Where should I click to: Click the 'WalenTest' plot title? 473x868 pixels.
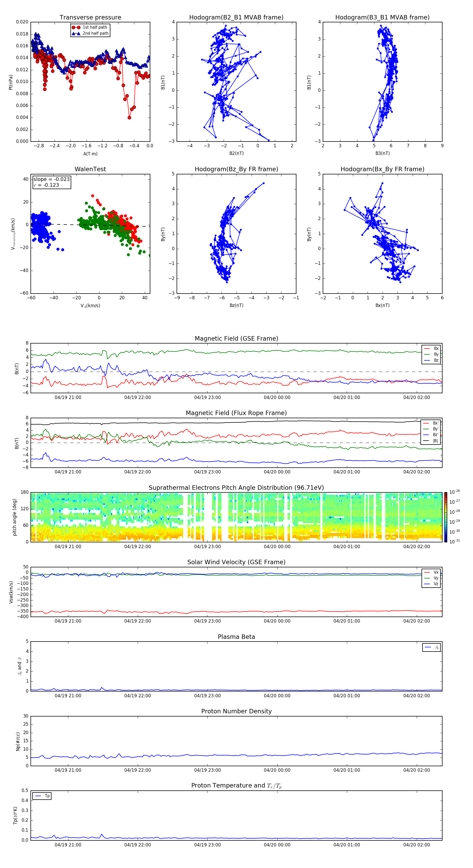90,169
